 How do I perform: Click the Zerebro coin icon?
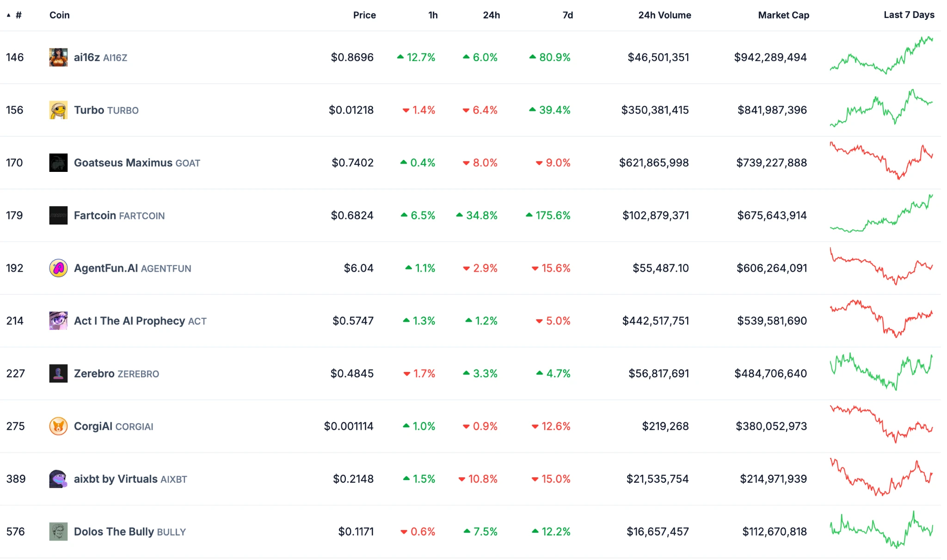pos(58,373)
